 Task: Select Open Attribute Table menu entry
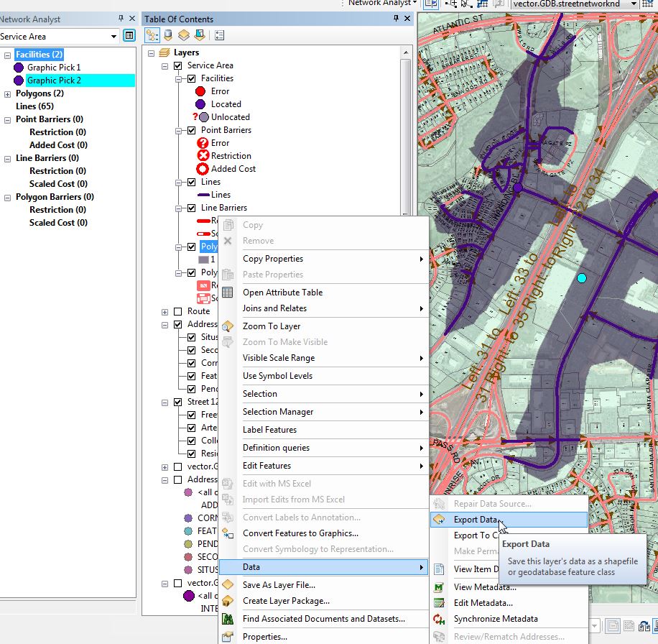282,293
